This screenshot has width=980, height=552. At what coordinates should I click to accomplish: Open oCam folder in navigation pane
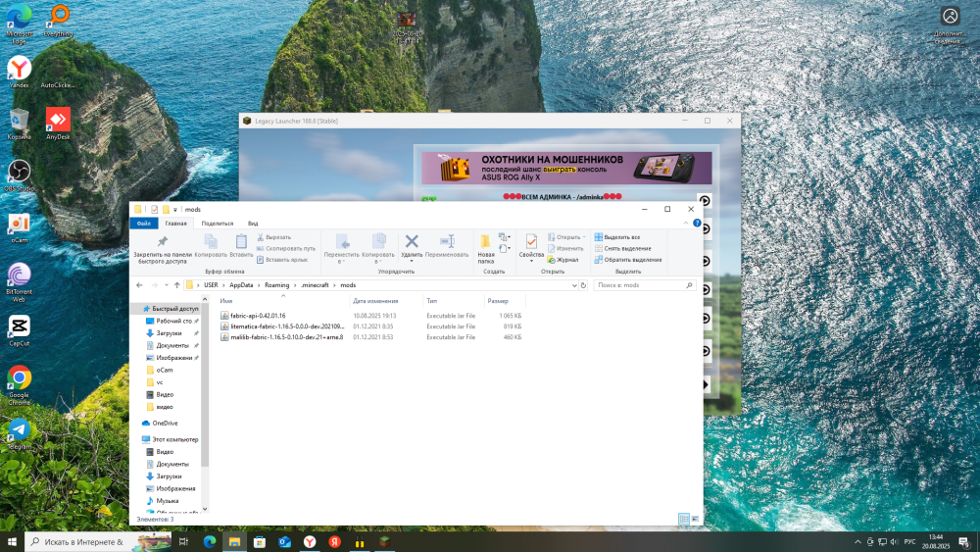[x=165, y=370]
